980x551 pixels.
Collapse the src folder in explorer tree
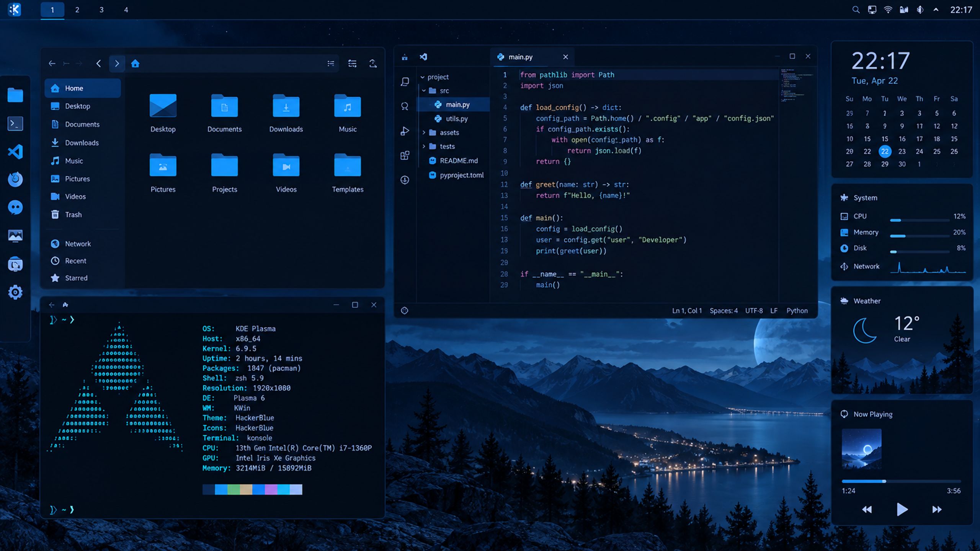[x=424, y=91]
